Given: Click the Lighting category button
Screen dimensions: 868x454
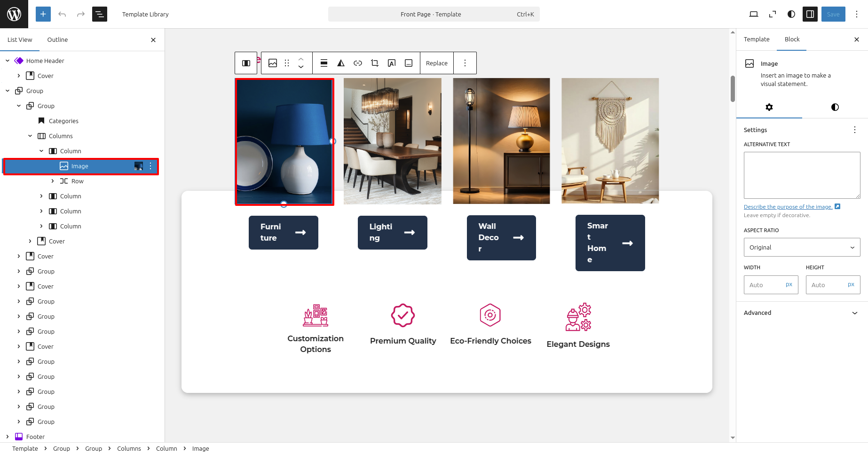Looking at the screenshot, I should coord(392,232).
